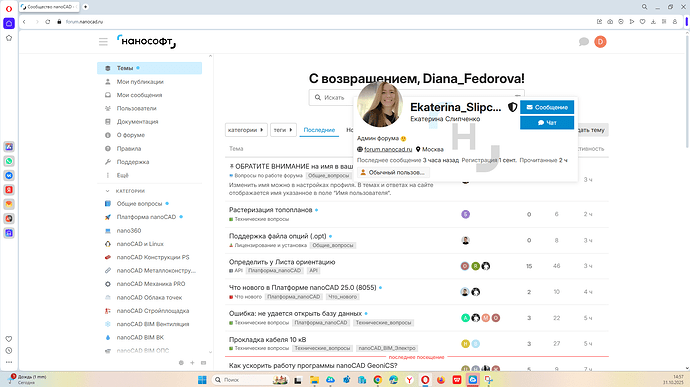
Task: Select Темы in the sidebar
Action: pyautogui.click(x=150, y=68)
